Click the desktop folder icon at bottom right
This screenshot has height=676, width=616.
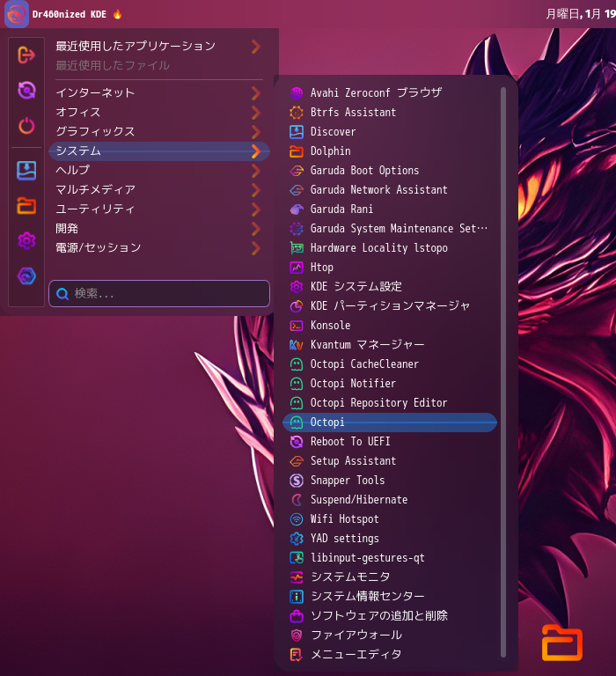pyautogui.click(x=562, y=643)
